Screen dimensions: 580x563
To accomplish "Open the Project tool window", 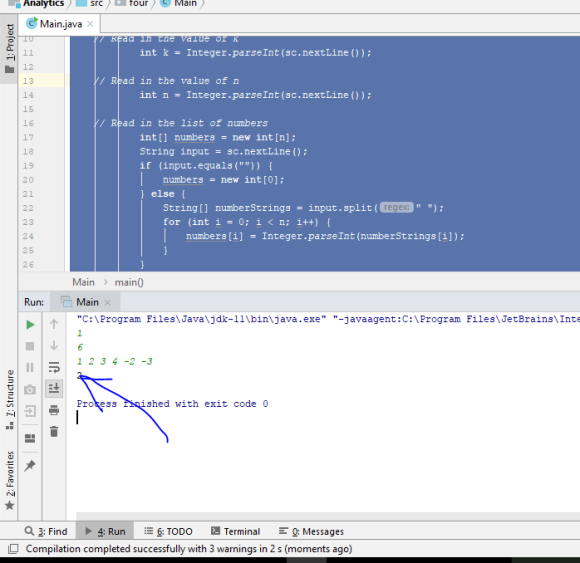I will click(10, 48).
